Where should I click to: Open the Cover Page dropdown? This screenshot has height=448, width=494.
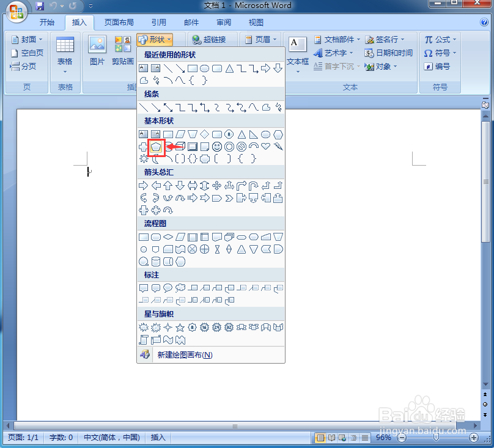pyautogui.click(x=27, y=39)
